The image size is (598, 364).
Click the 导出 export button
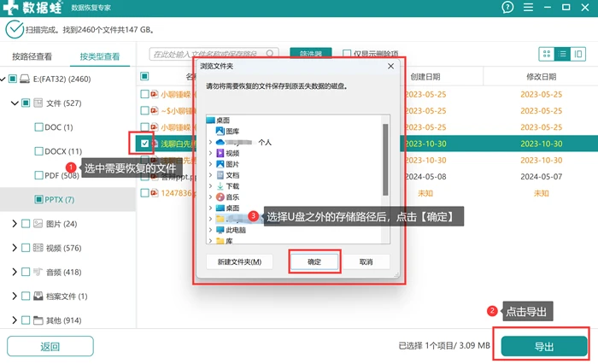point(544,346)
